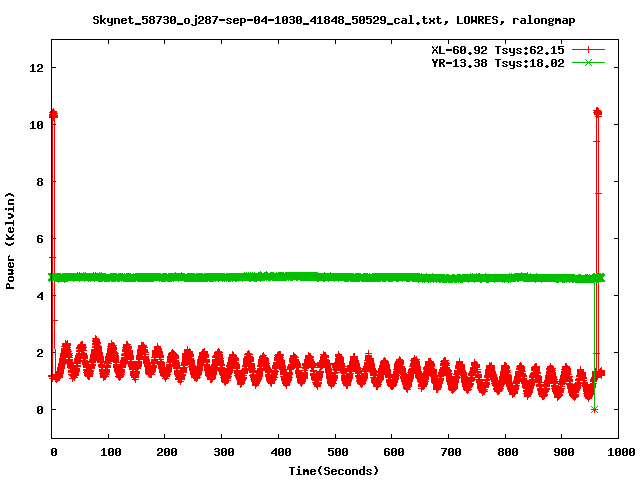Click the y-axis tick label 4
640x480 pixels.
tap(40, 296)
